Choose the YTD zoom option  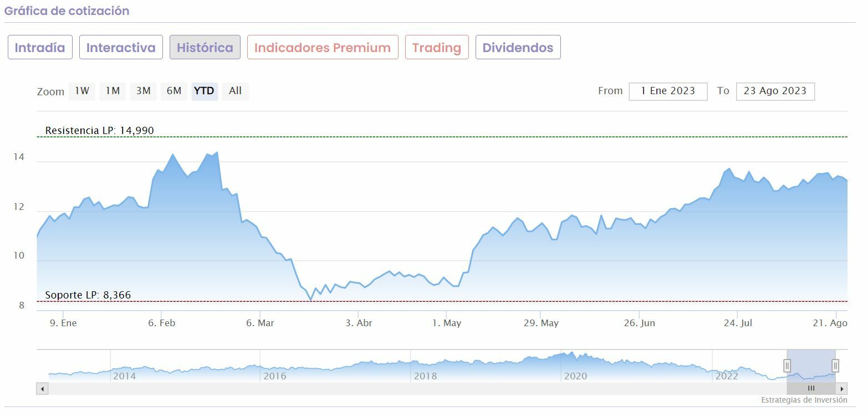pos(205,91)
